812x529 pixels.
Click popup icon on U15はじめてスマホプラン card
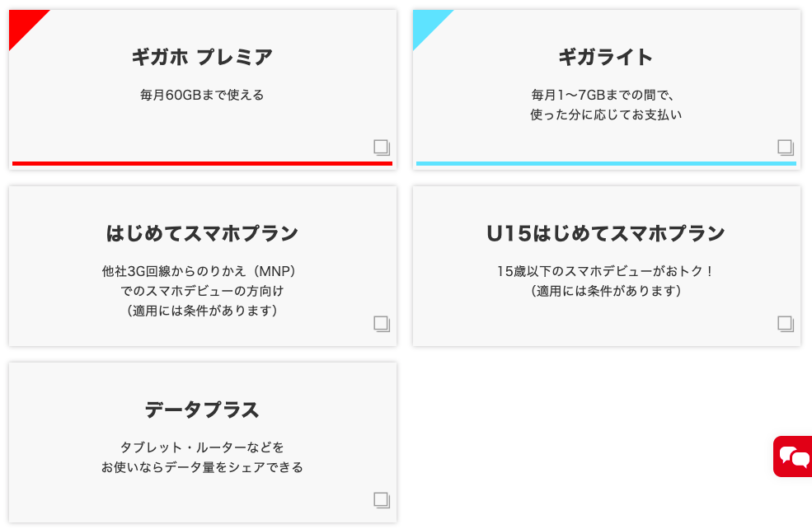[785, 323]
